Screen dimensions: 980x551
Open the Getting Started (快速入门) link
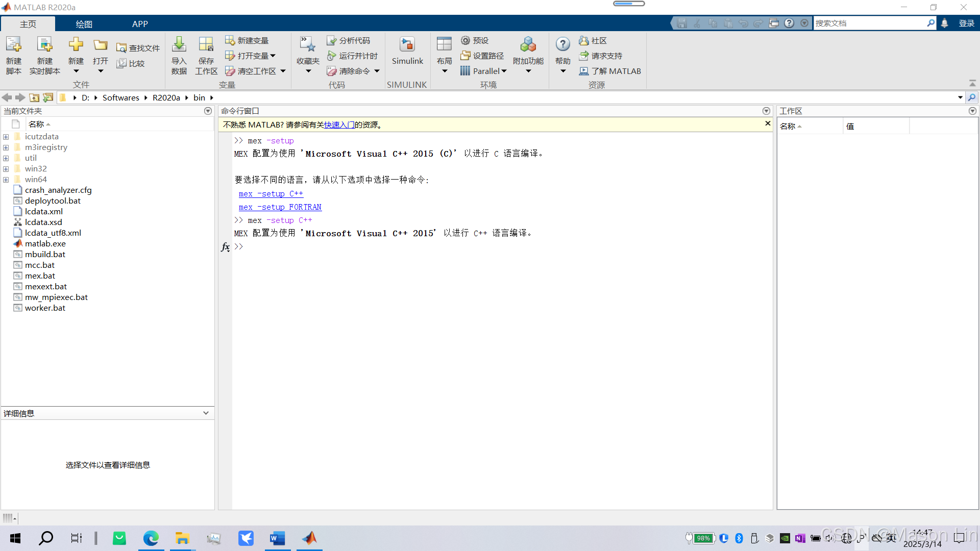[339, 125]
